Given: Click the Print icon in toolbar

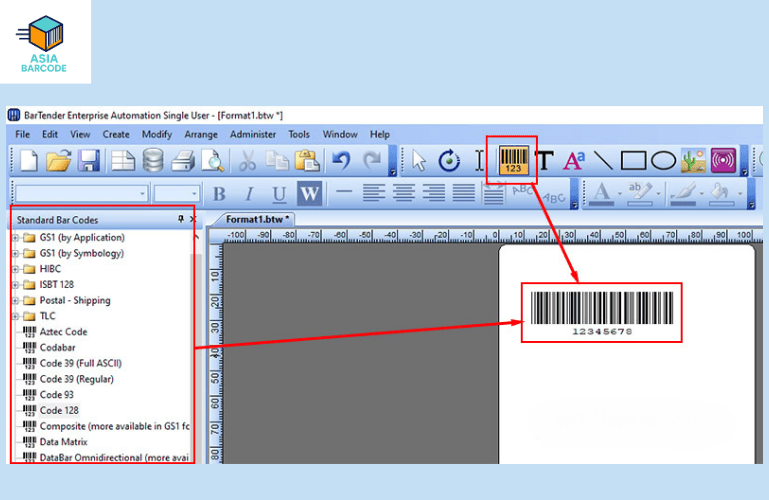Looking at the screenshot, I should (x=182, y=161).
